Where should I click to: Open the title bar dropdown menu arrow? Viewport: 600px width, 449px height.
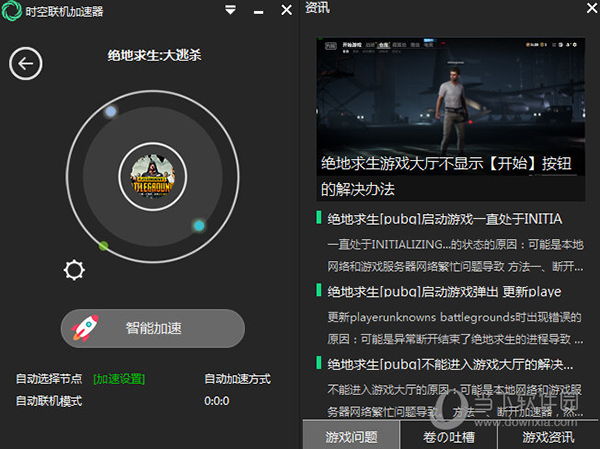231,11
